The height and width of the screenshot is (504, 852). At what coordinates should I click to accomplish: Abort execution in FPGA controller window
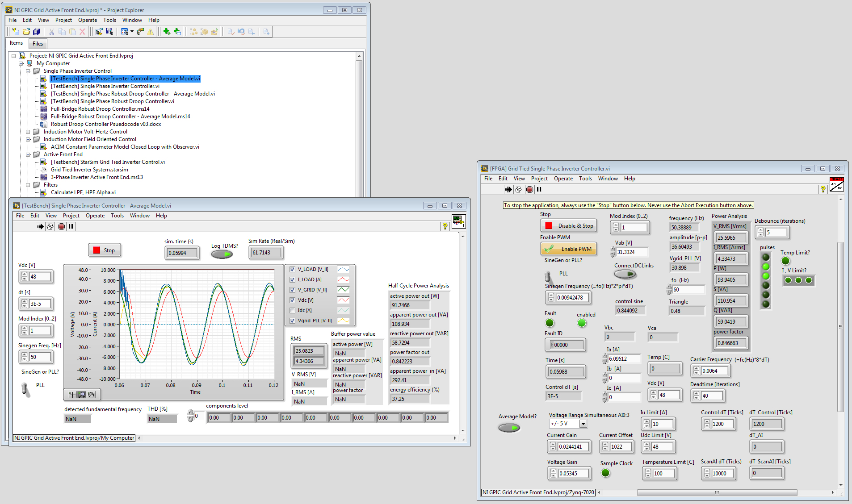[x=529, y=189]
